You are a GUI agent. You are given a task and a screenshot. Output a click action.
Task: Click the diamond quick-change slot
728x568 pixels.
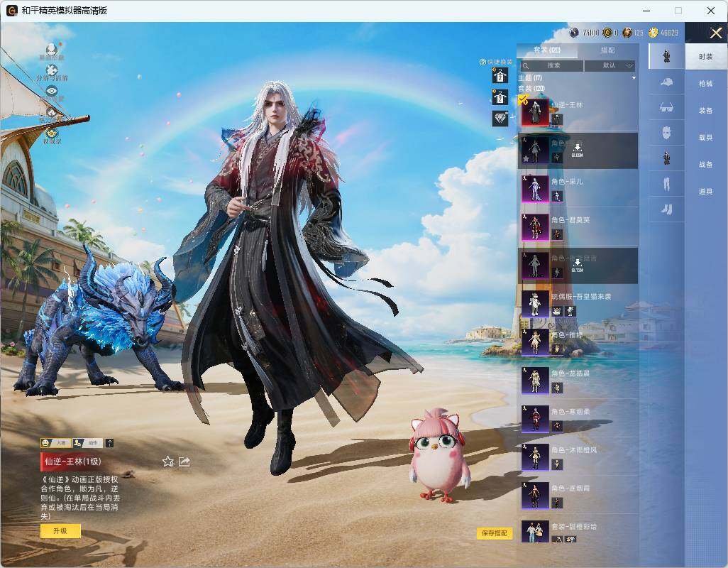click(x=500, y=119)
